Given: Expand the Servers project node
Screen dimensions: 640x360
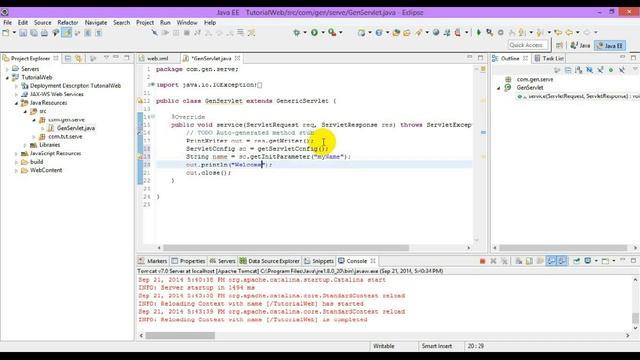Looking at the screenshot, I should point(7,69).
